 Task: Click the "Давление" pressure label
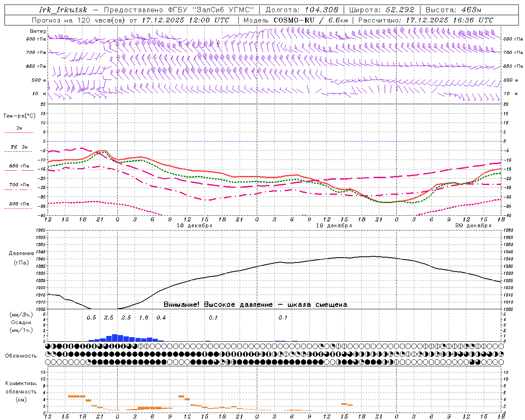tap(21, 253)
